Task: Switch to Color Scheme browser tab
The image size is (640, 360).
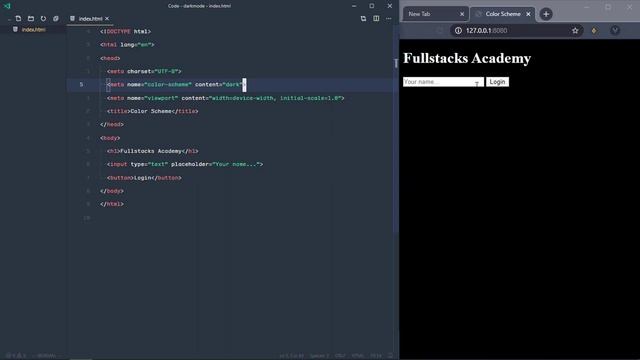Action: tap(503, 14)
